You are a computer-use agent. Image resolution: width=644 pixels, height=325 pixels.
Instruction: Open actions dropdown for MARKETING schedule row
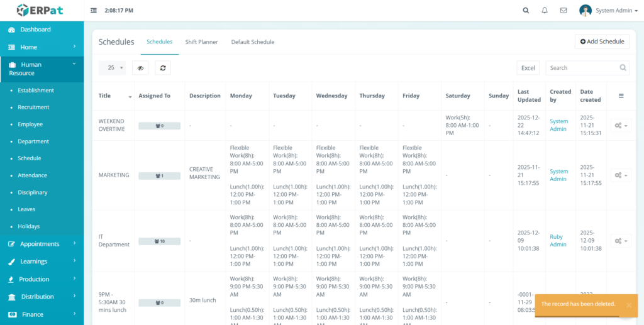click(621, 175)
